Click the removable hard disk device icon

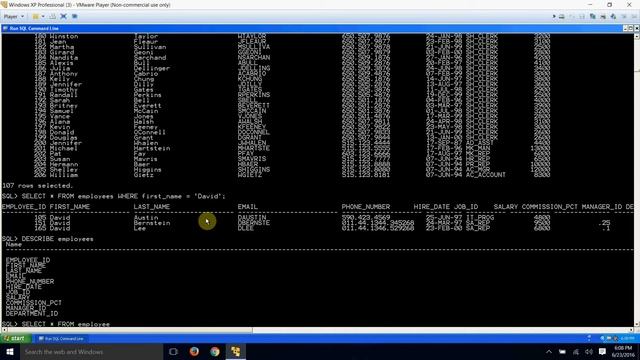click(x=562, y=16)
